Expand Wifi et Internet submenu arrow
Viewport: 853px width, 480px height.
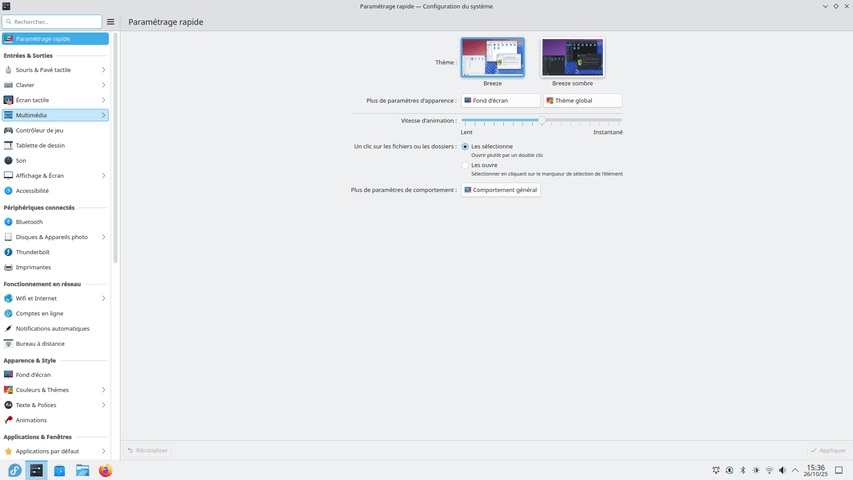click(103, 298)
